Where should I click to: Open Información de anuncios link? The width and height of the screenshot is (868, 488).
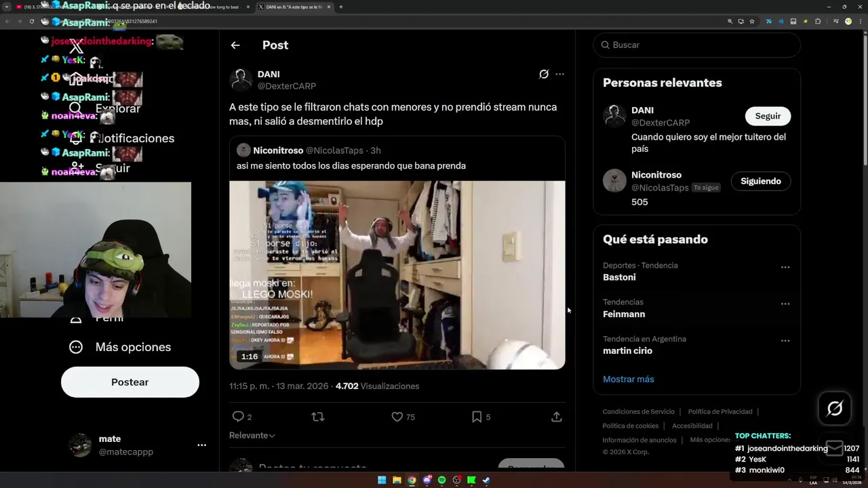click(639, 440)
